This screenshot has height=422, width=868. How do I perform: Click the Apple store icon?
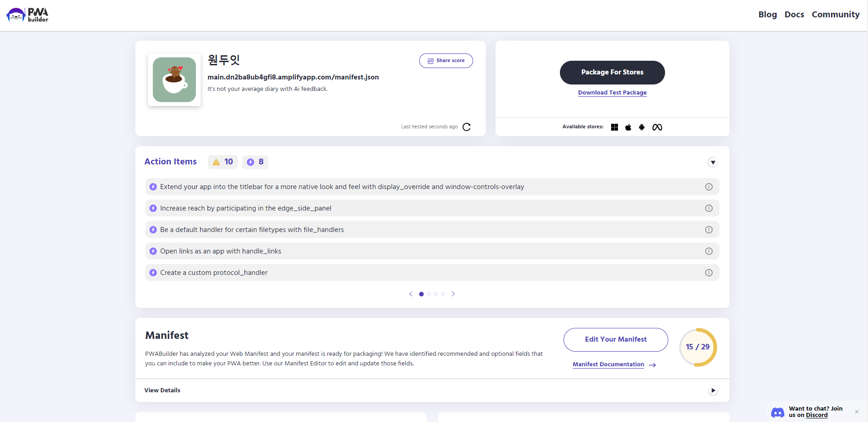click(x=628, y=127)
